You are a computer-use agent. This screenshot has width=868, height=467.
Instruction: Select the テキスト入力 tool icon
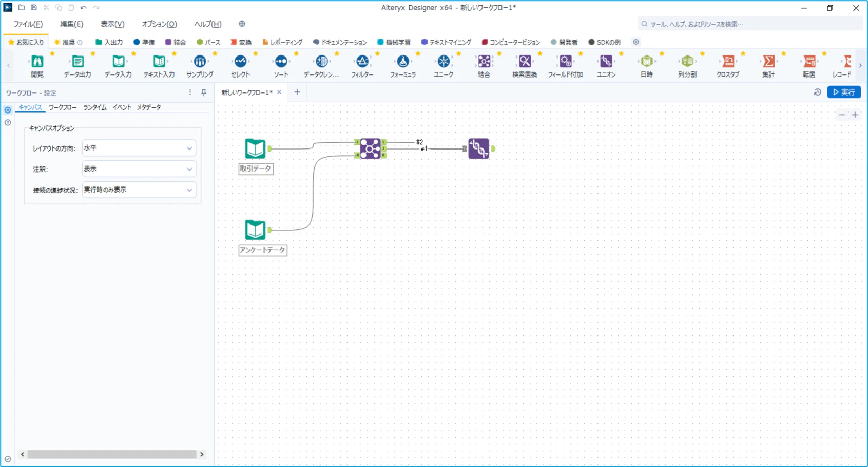[159, 62]
